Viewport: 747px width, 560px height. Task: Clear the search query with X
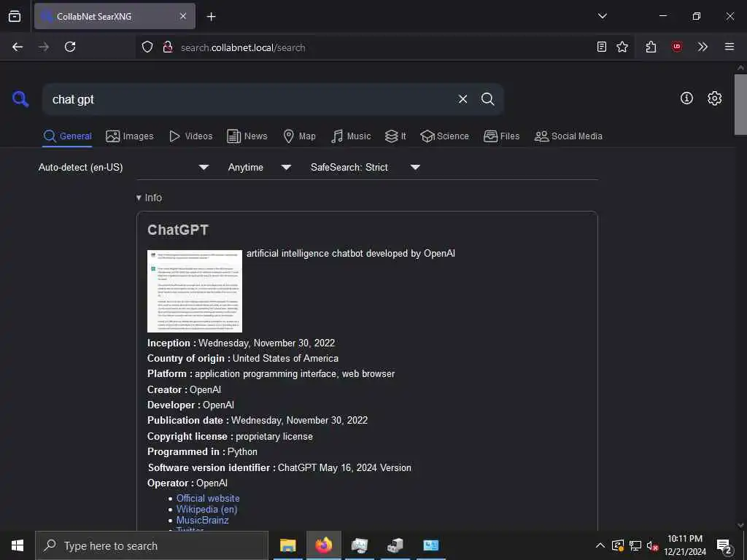click(x=462, y=99)
